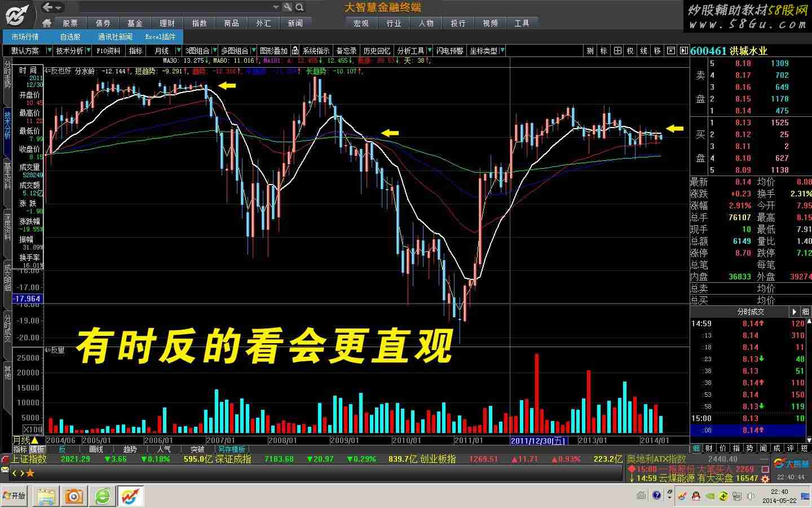Viewport: 812px width, 508px height.
Task: Expand the 技术分析 dropdown arrow
Action: point(89,51)
